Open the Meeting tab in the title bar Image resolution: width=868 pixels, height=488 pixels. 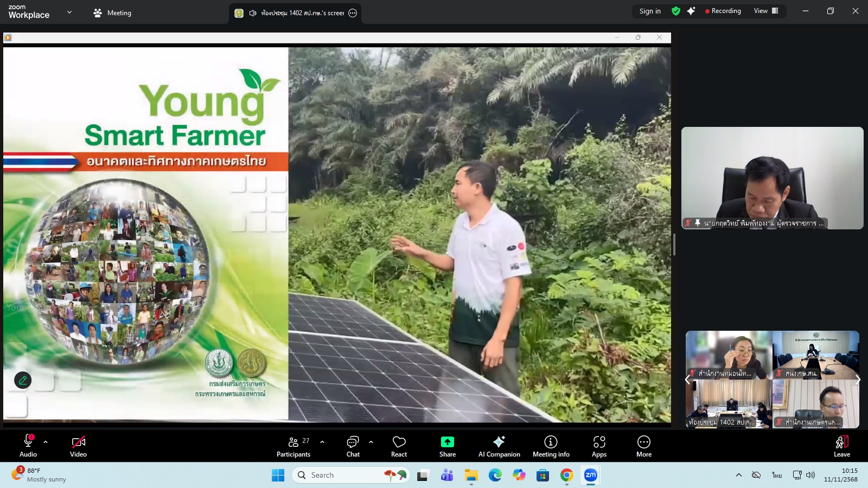tap(112, 12)
